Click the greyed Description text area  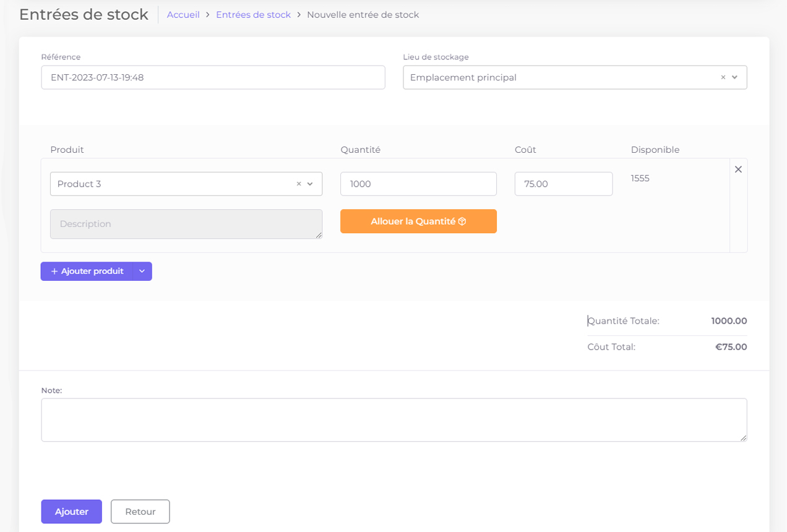point(186,224)
